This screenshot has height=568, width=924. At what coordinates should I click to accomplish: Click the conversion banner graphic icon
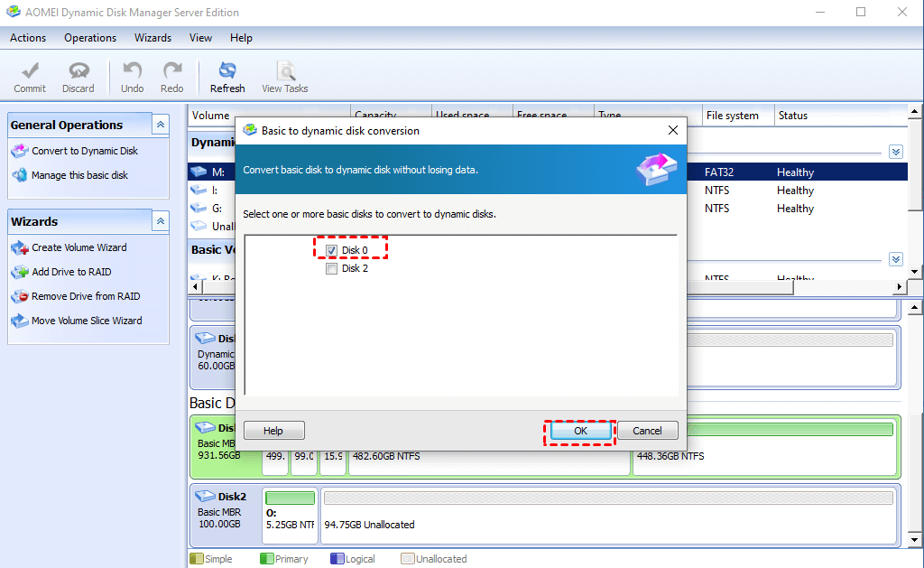(x=657, y=169)
